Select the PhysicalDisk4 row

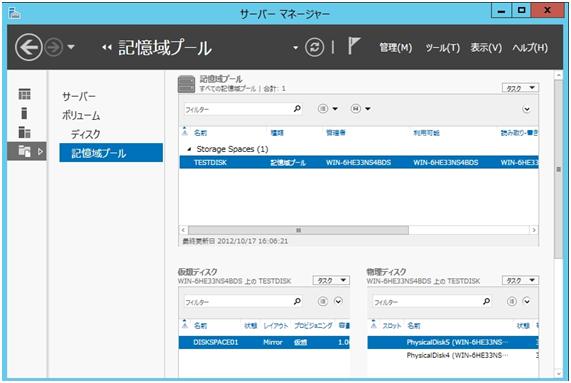coord(453,355)
